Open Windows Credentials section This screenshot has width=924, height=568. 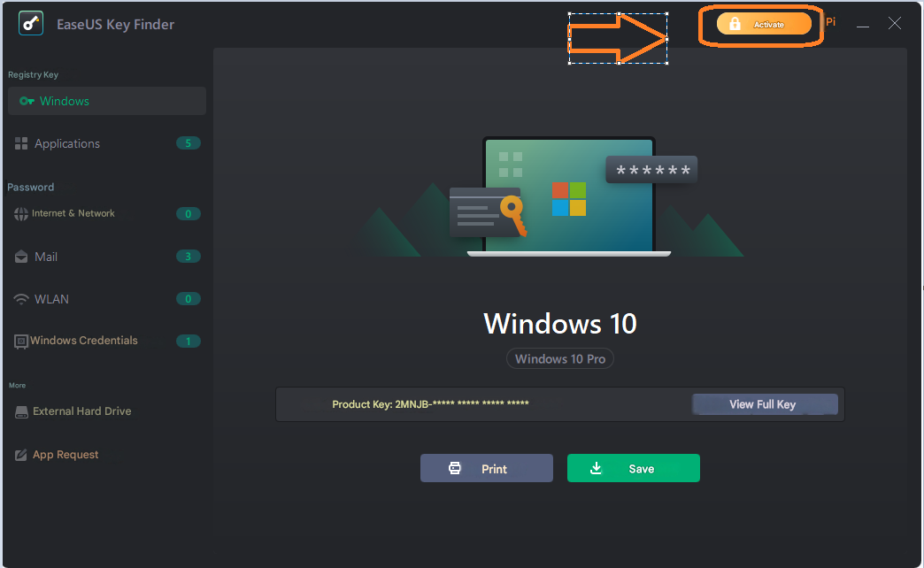(x=107, y=341)
